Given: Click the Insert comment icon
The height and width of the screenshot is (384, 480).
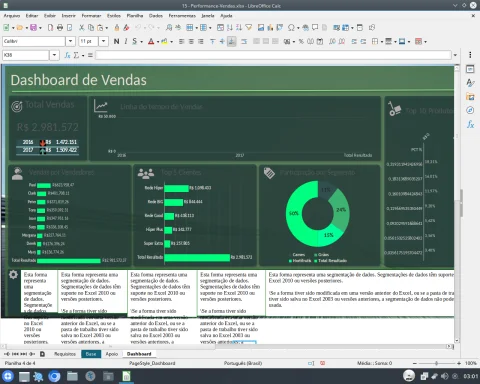Looking at the screenshot, I should (315, 28).
